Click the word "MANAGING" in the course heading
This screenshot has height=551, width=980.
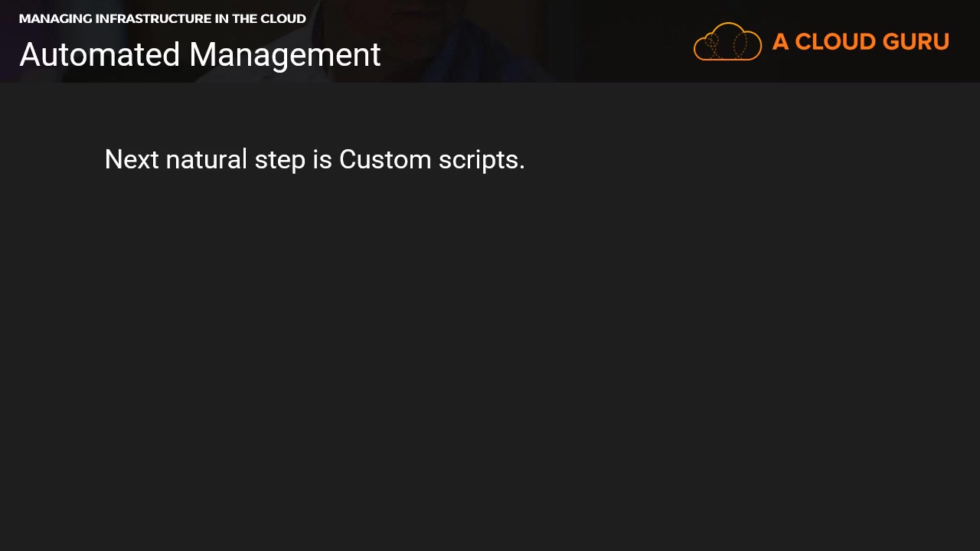(55, 18)
